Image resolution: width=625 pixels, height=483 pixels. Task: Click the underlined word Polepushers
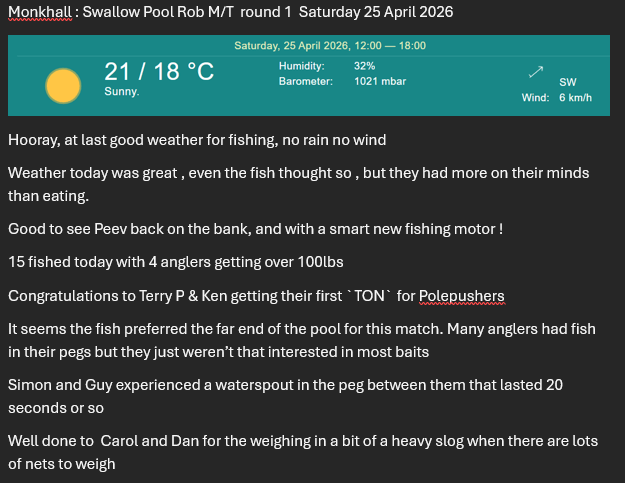[x=462, y=296]
